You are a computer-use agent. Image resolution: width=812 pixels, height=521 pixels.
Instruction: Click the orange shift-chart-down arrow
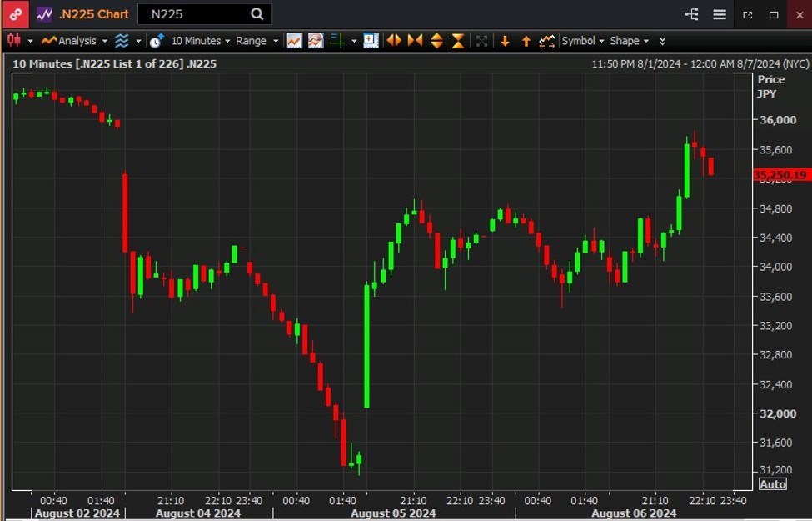(506, 40)
